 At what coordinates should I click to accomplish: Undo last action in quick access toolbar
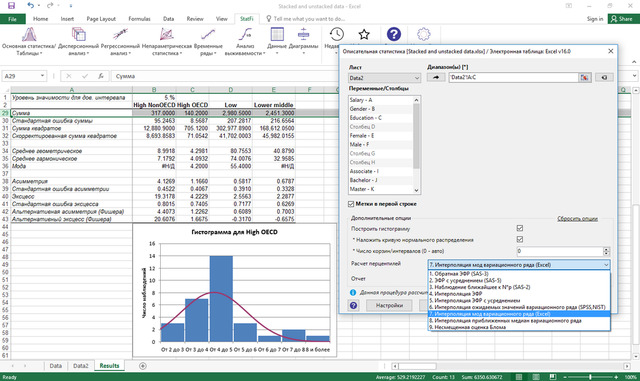31,5
